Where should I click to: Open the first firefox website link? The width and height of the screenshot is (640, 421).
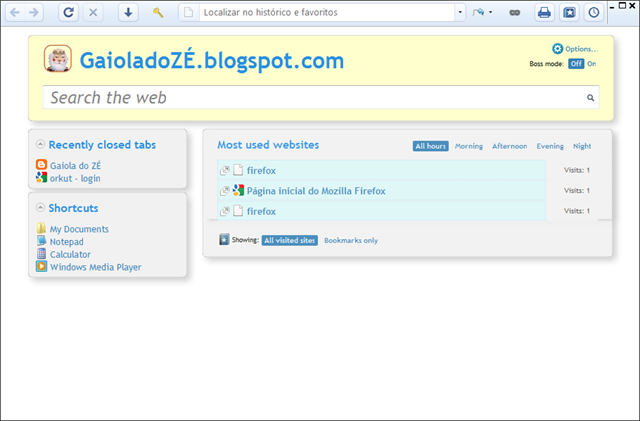pos(261,170)
